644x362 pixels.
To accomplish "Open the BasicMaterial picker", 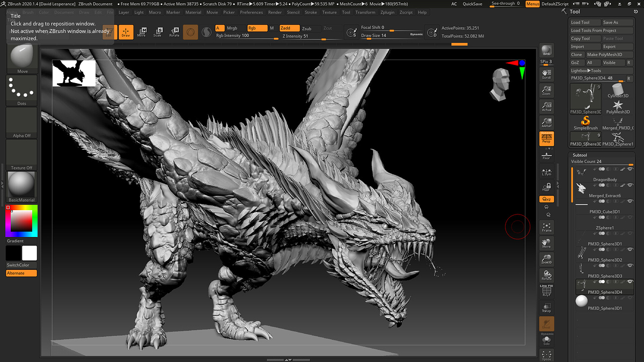I will [x=22, y=187].
